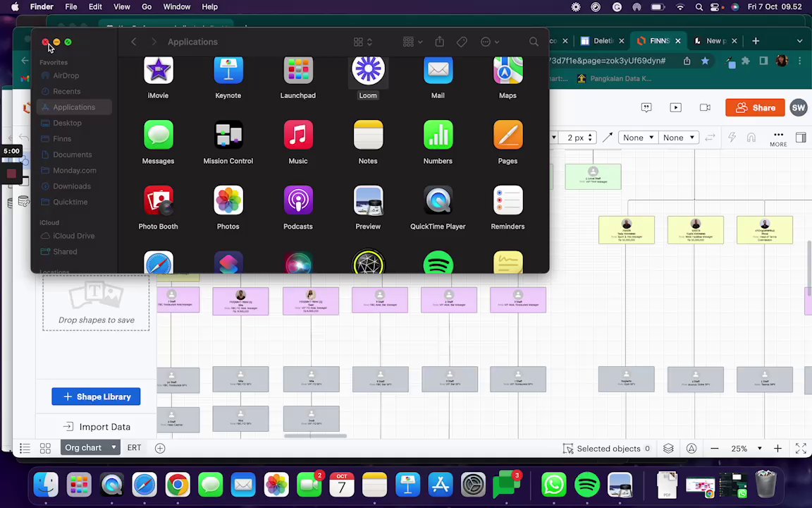
Task: Toggle the right panel dock icon
Action: pos(801,138)
